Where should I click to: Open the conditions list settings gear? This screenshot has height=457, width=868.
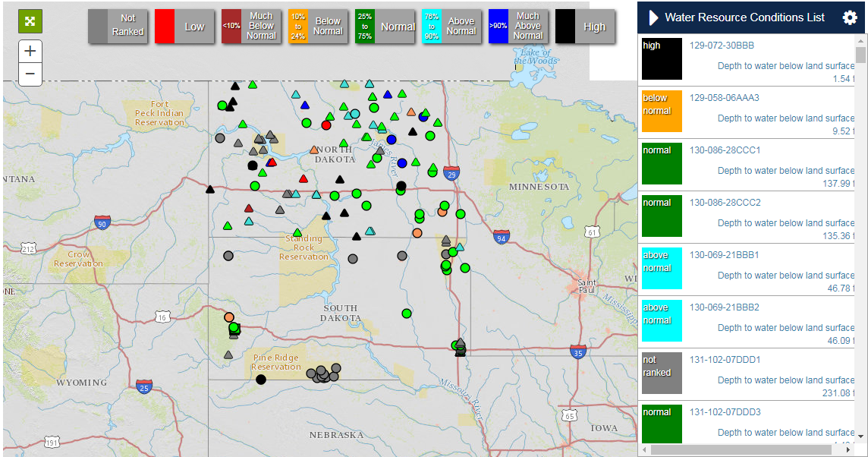(850, 17)
